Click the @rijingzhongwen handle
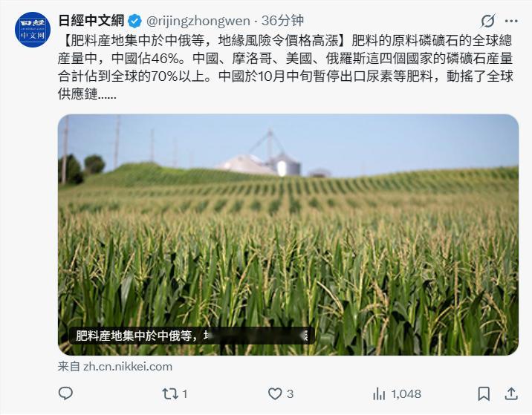The height and width of the screenshot is (415, 532). [198, 21]
